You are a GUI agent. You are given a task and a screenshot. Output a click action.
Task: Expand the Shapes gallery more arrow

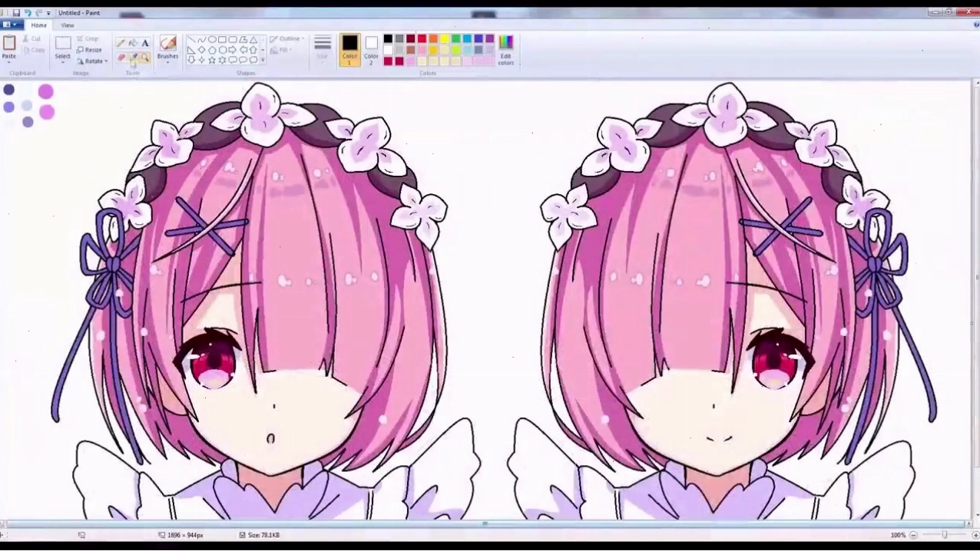[x=263, y=61]
